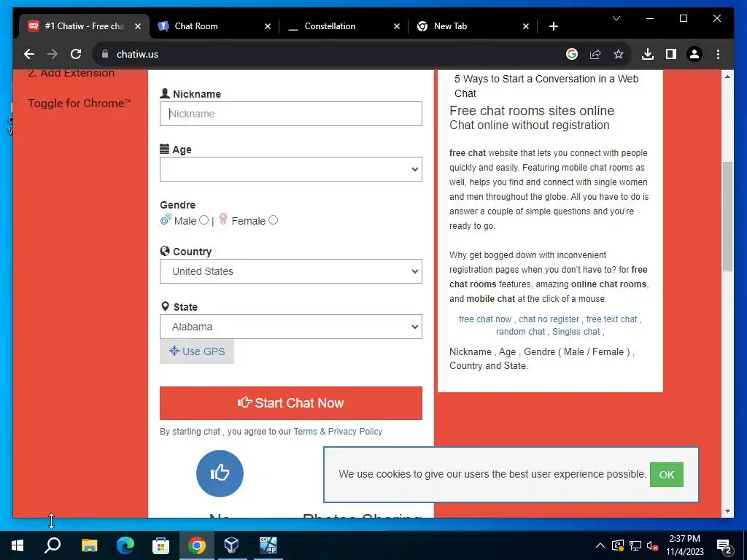
Task: Launch Microsoft Edge from taskbar
Action: pyautogui.click(x=125, y=545)
